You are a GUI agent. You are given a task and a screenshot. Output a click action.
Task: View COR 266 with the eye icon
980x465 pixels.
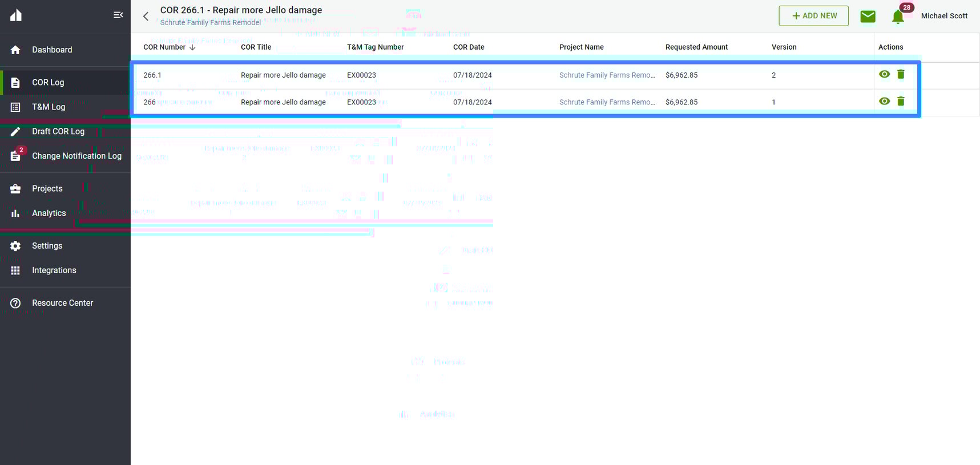884,101
